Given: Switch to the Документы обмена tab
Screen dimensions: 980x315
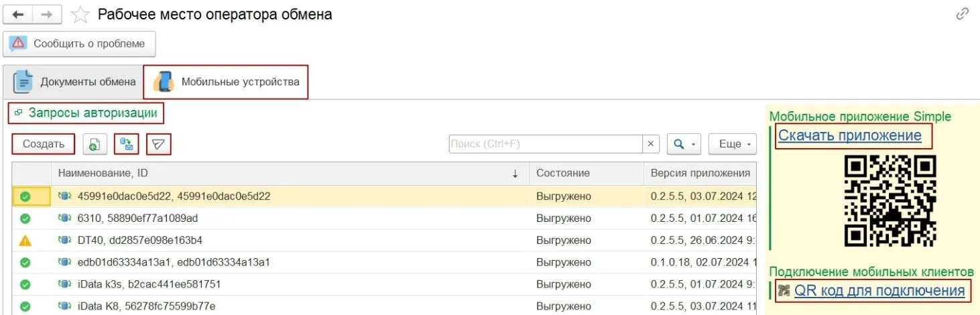Looking at the screenshot, I should point(74,82).
